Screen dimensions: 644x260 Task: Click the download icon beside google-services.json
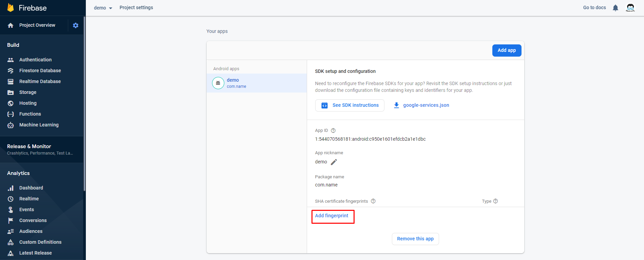(x=396, y=105)
